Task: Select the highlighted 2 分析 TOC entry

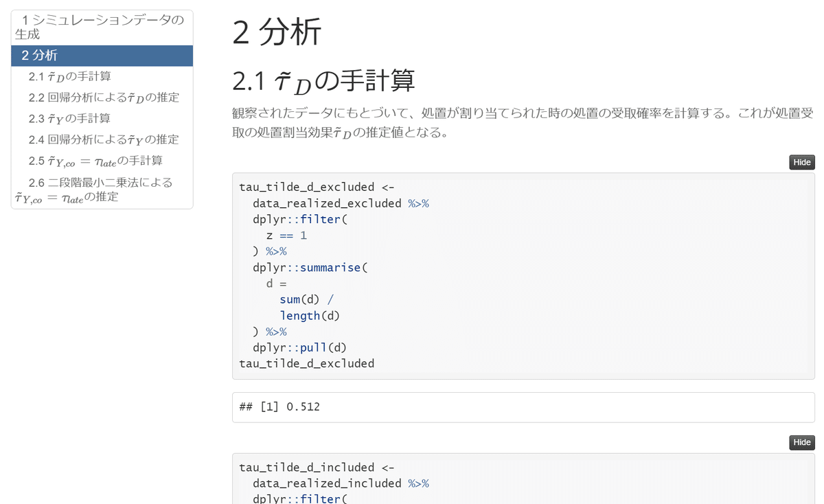Action: pos(102,56)
